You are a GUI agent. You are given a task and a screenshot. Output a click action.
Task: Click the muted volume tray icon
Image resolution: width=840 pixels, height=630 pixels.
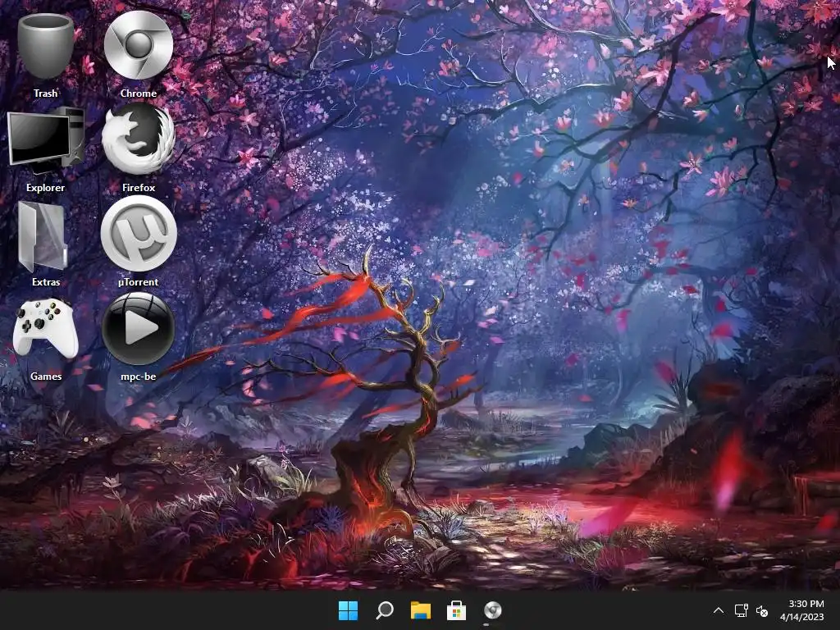click(762, 610)
